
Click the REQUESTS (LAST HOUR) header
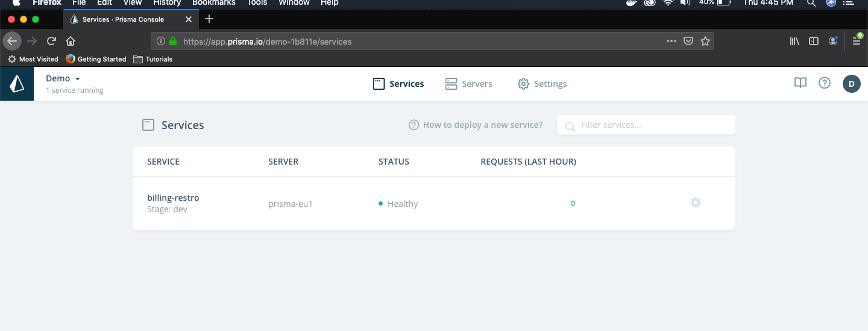(x=528, y=162)
